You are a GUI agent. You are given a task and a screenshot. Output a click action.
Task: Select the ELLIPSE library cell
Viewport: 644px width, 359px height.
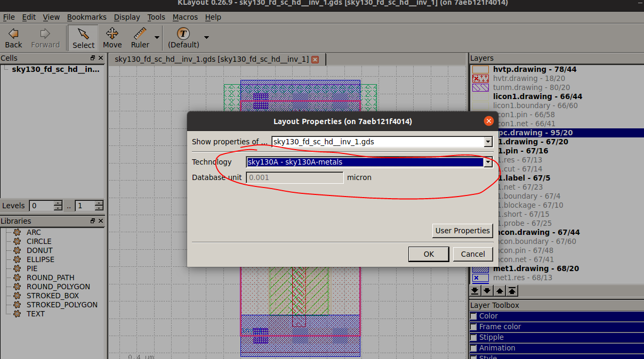pyautogui.click(x=41, y=259)
